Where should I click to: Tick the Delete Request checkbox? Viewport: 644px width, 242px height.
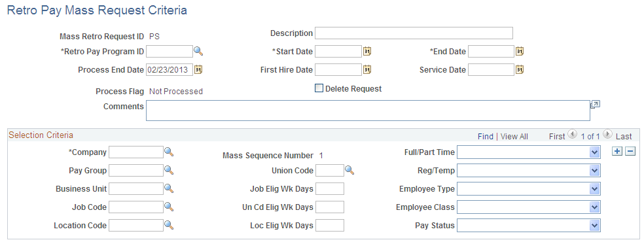319,88
